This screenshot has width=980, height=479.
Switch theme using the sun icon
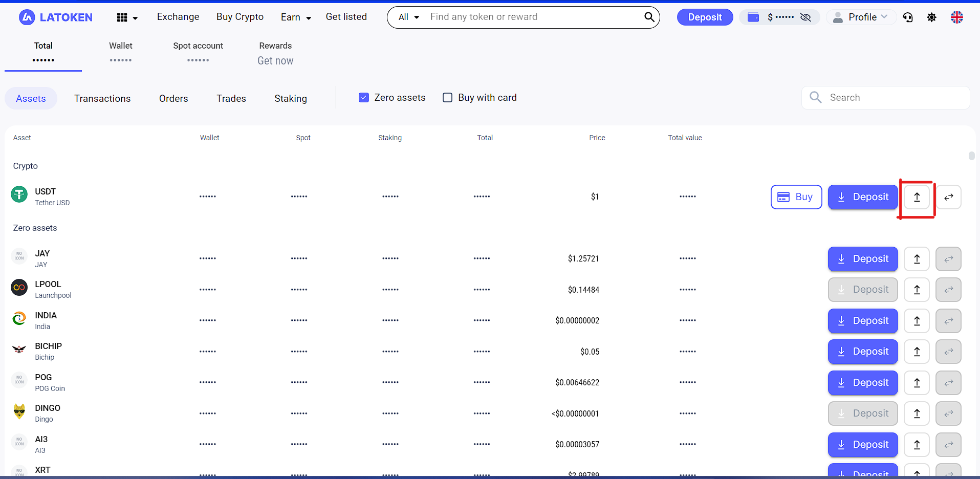click(x=931, y=17)
